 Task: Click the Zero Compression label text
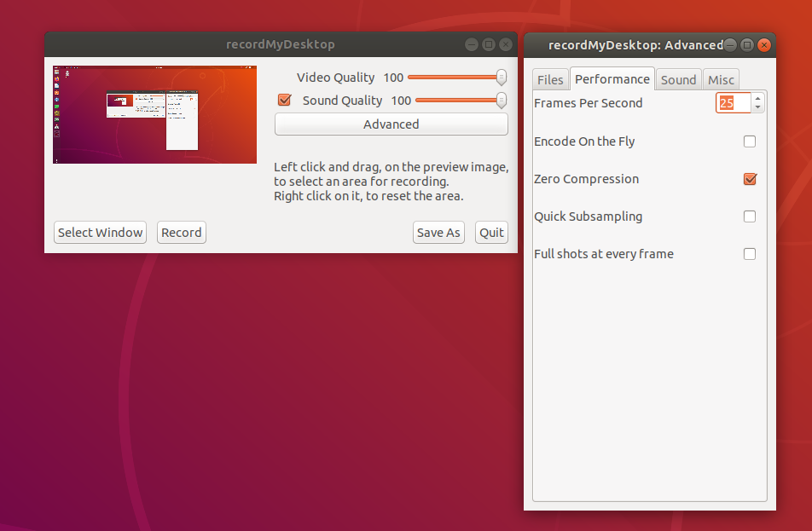point(586,179)
